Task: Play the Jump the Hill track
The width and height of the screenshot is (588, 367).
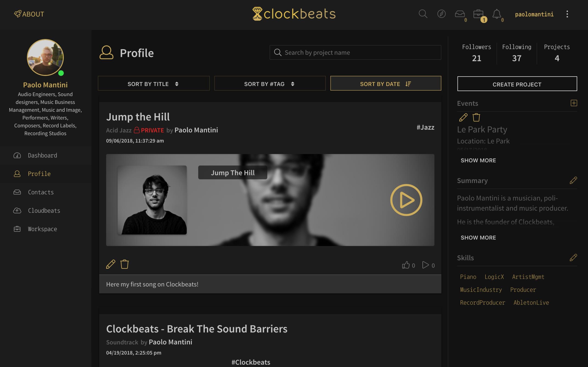Action: (x=406, y=200)
